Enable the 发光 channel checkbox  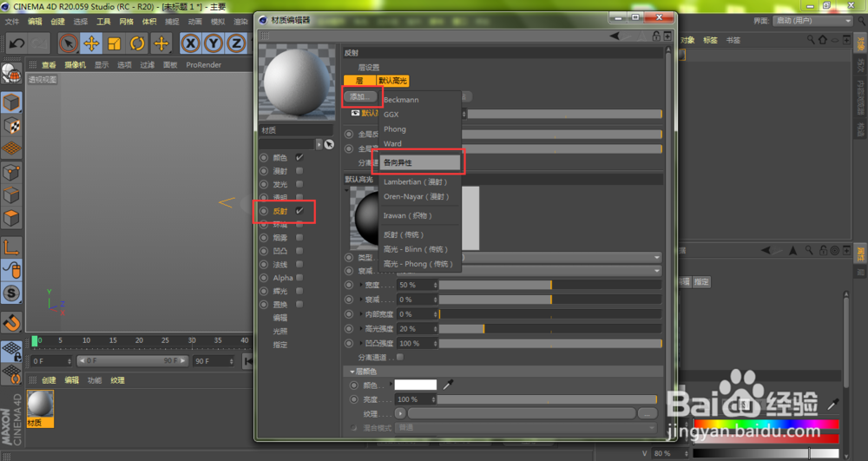tap(299, 184)
